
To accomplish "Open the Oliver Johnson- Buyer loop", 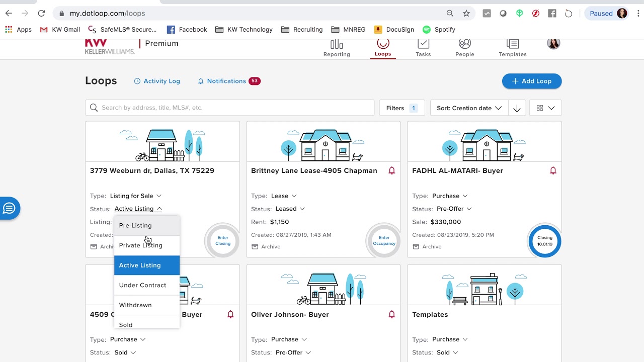I will [290, 315].
